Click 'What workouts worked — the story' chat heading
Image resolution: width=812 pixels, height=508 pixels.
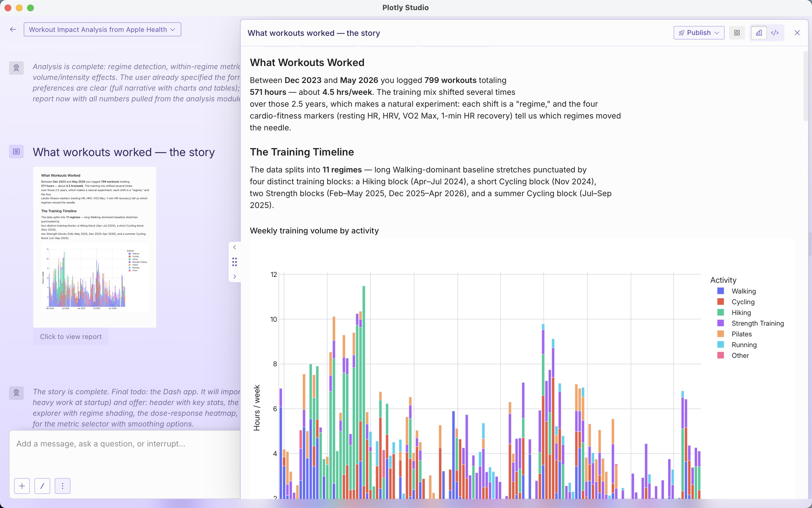point(123,152)
